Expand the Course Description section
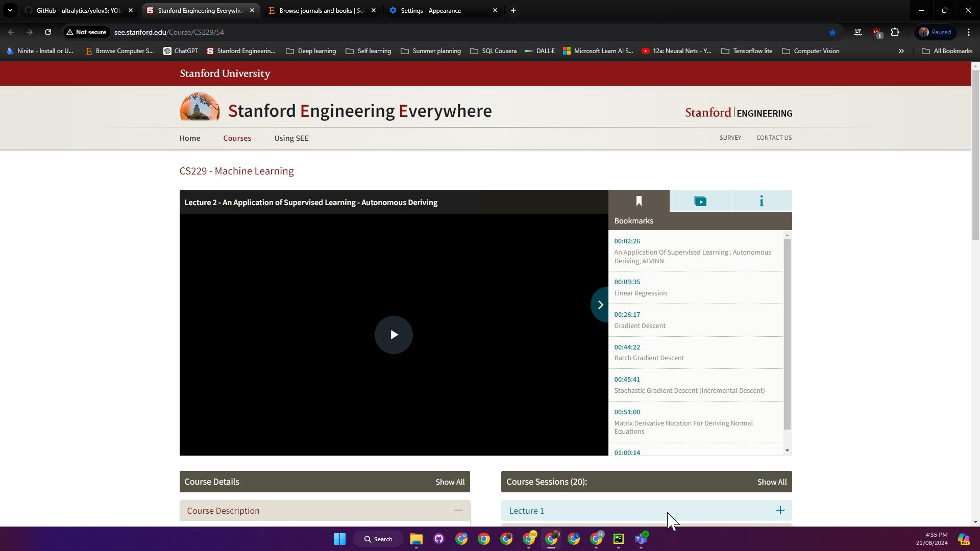The height and width of the screenshot is (551, 980). click(458, 511)
